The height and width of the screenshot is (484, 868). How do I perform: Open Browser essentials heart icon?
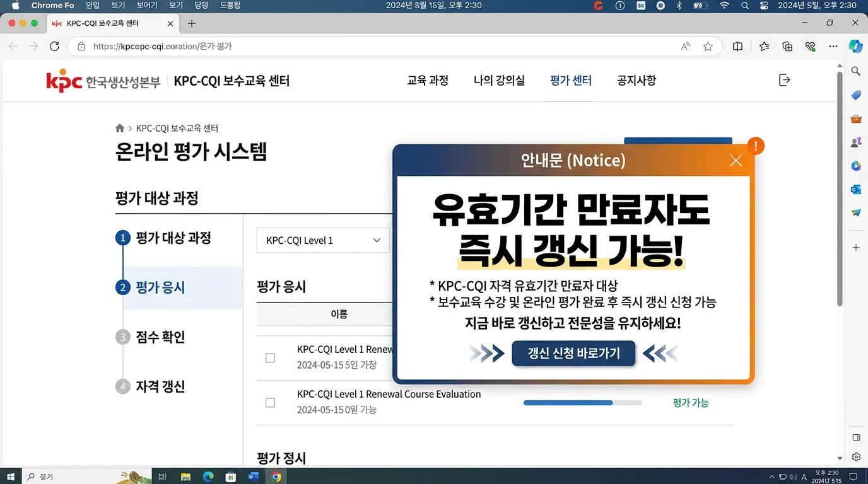click(811, 46)
